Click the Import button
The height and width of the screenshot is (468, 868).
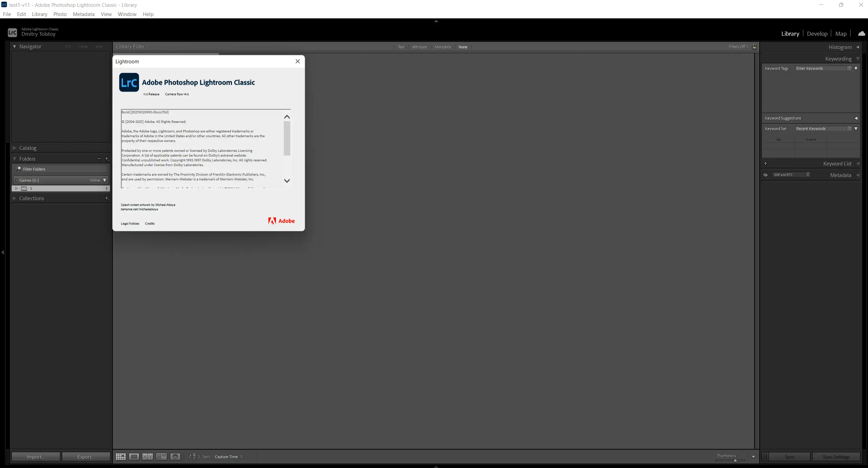pos(35,456)
